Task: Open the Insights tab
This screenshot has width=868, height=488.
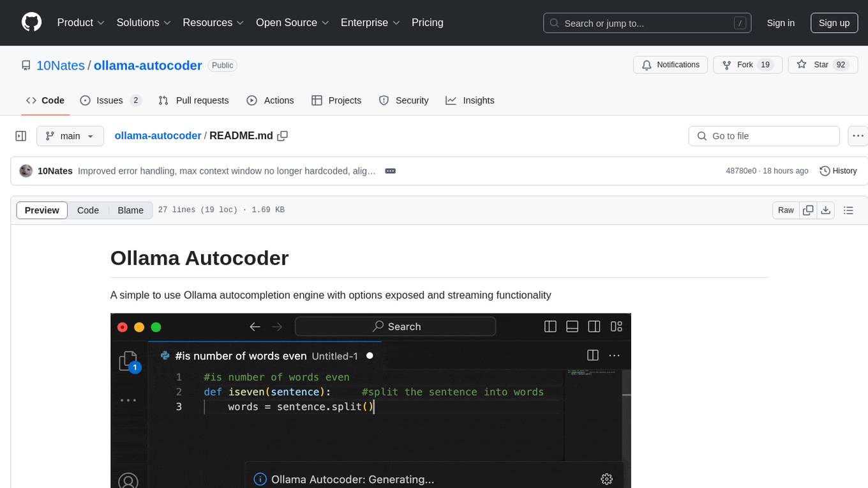Action: 470,100
